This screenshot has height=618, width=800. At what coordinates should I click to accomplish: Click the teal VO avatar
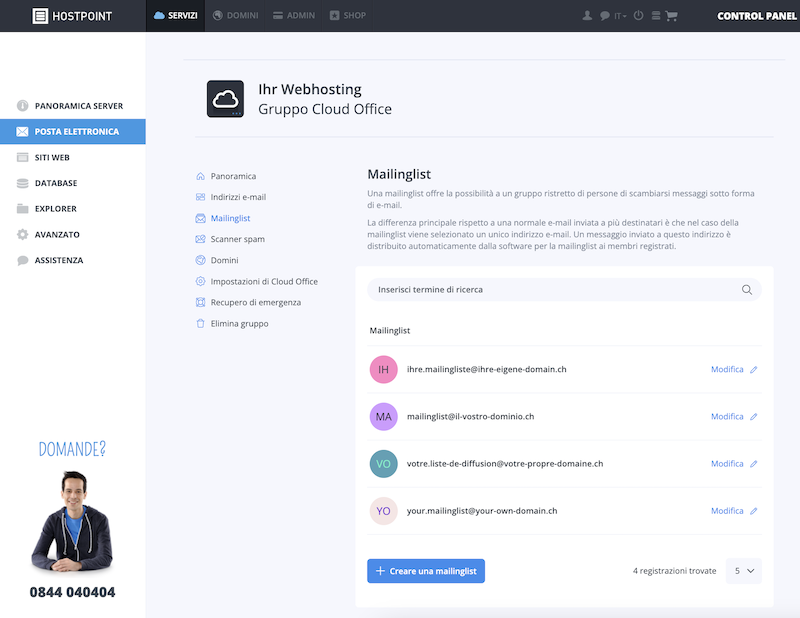pyautogui.click(x=384, y=464)
